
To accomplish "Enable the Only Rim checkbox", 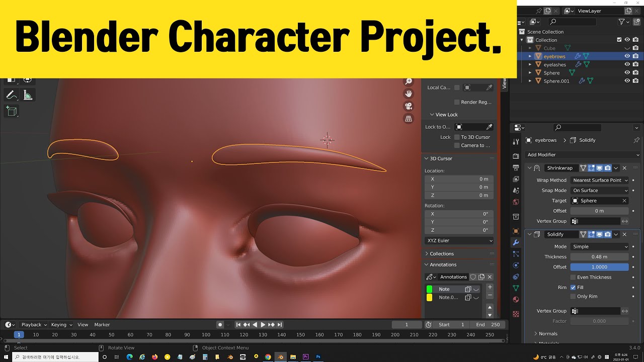I will point(573,297).
